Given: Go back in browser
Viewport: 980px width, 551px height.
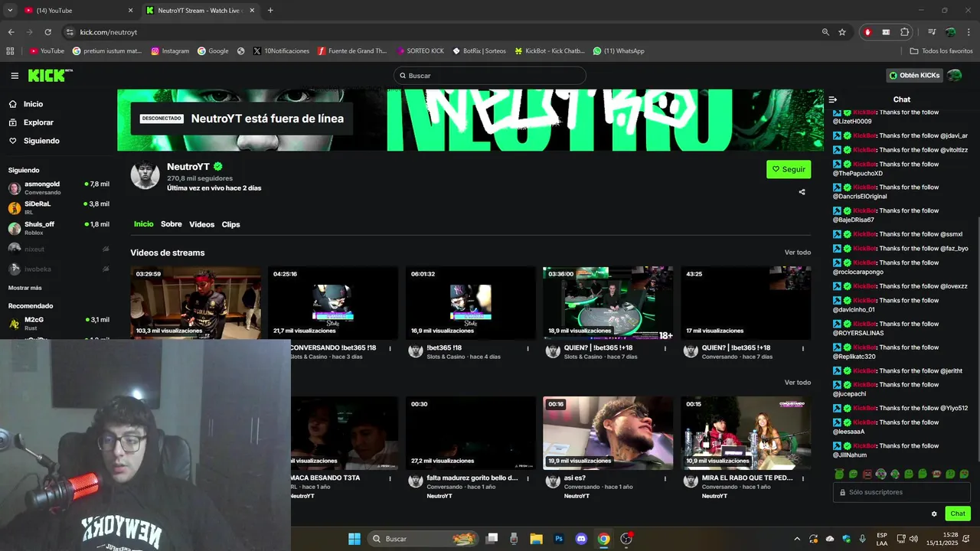Looking at the screenshot, I should pyautogui.click(x=11, y=32).
